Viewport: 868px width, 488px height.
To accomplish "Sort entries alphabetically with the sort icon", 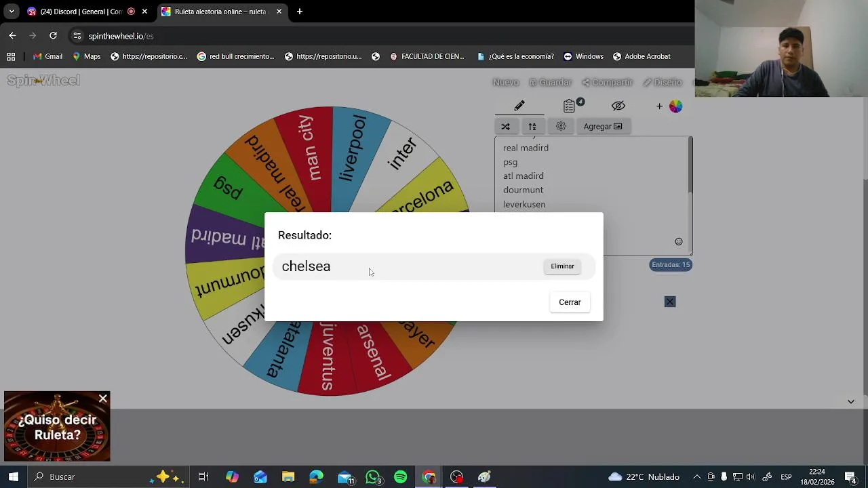I will 532,126.
